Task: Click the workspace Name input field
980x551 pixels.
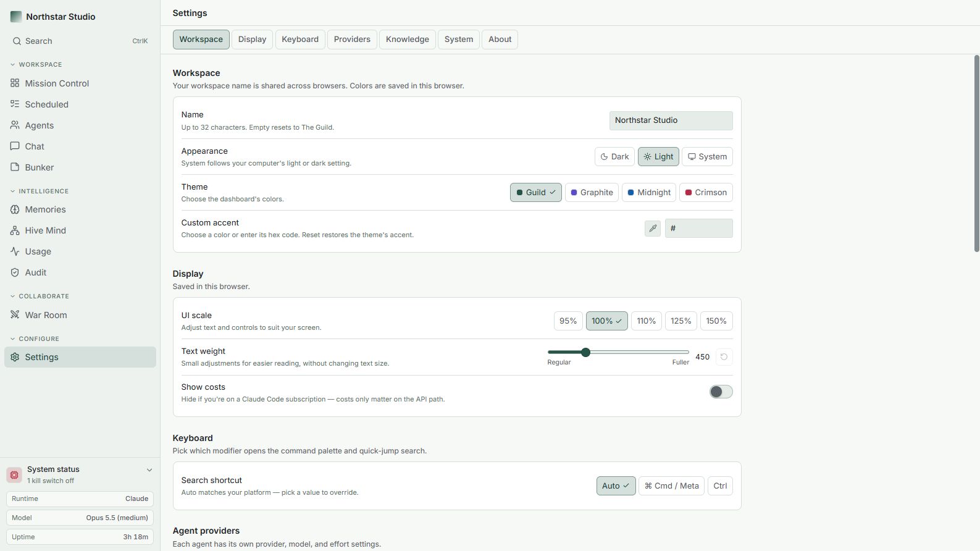Action: pos(671,121)
